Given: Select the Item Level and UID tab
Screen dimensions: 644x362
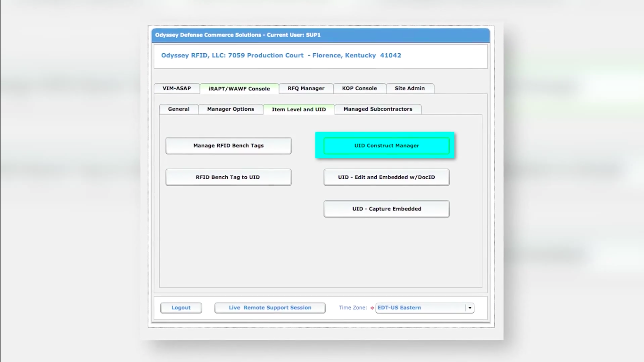Looking at the screenshot, I should (x=298, y=109).
